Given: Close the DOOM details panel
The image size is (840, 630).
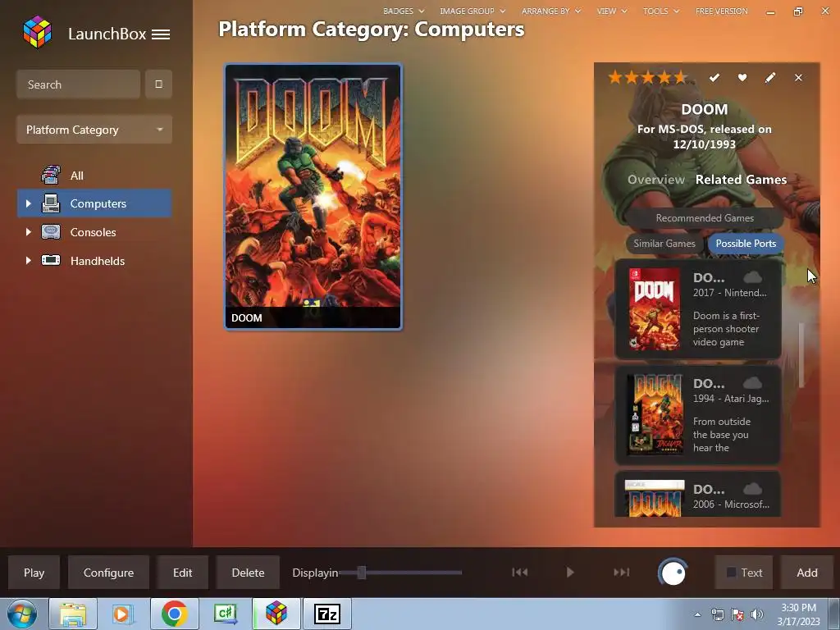Looking at the screenshot, I should (x=798, y=78).
